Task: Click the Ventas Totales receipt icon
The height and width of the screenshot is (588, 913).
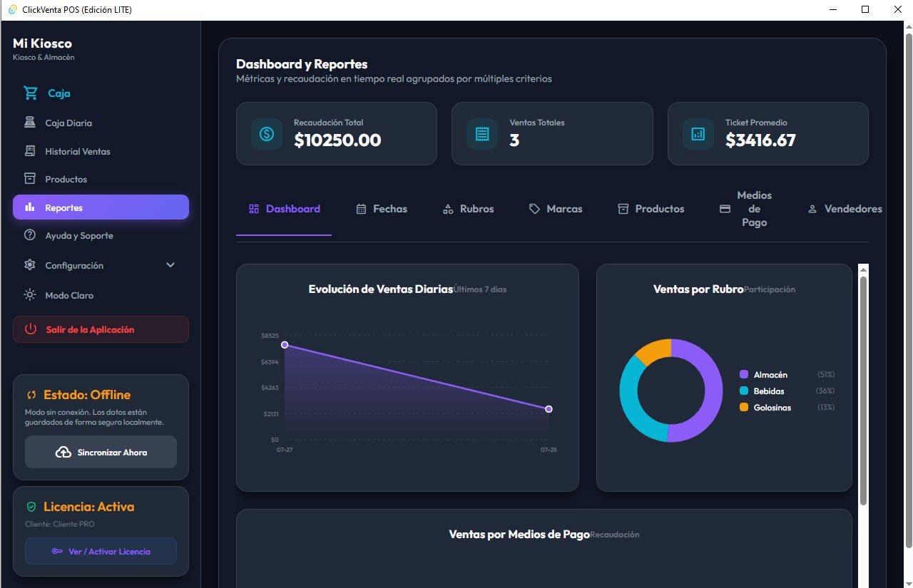Action: click(482, 133)
